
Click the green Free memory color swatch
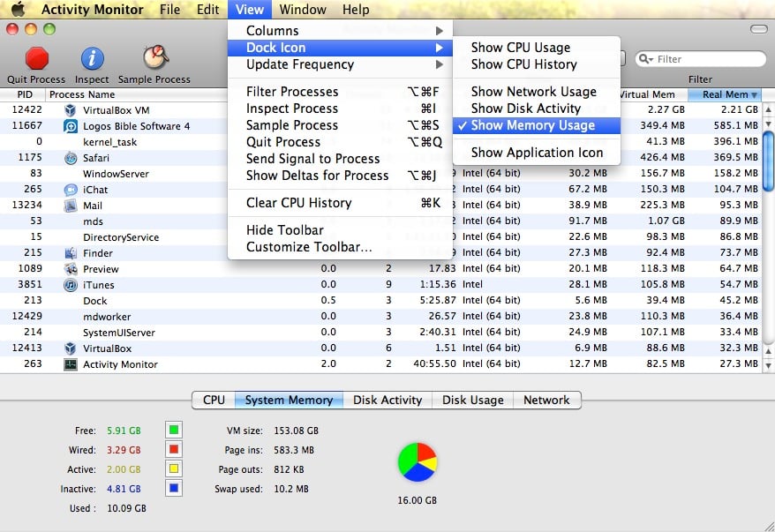174,430
